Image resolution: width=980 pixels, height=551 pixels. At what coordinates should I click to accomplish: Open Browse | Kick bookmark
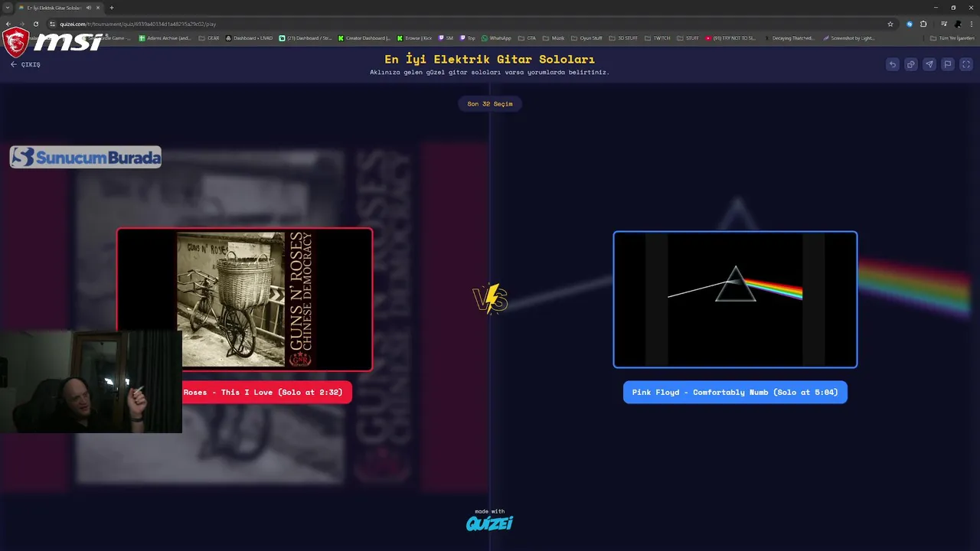coord(414,37)
